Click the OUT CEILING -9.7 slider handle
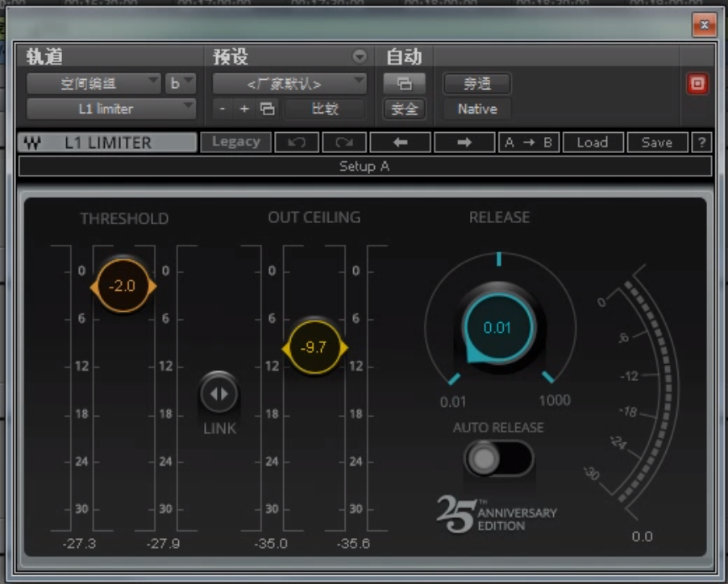Screen dimensions: 728x584 314,348
